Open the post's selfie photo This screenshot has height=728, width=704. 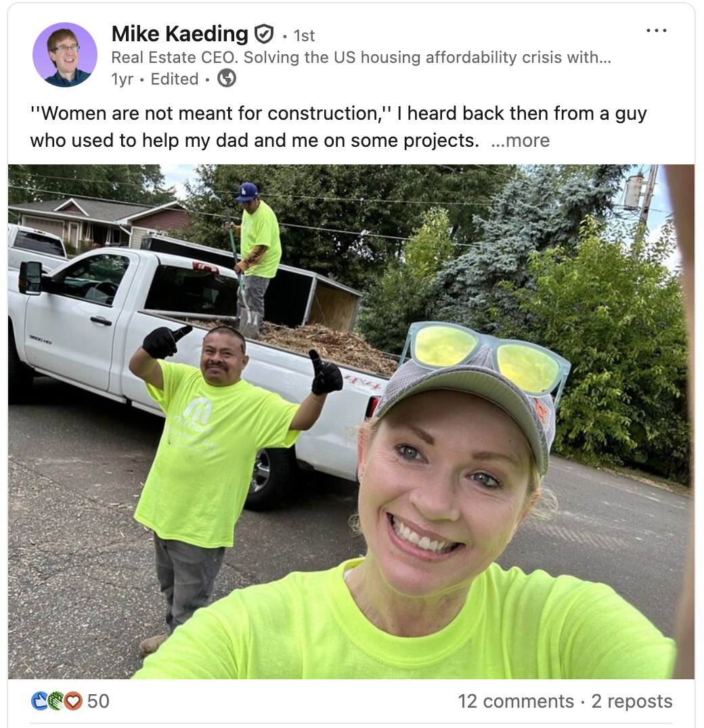point(351,422)
